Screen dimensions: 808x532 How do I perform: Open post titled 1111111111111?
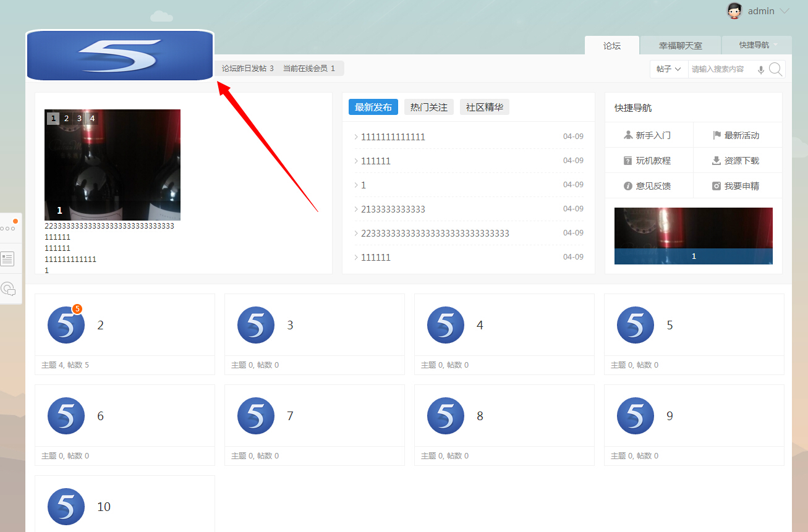point(393,137)
